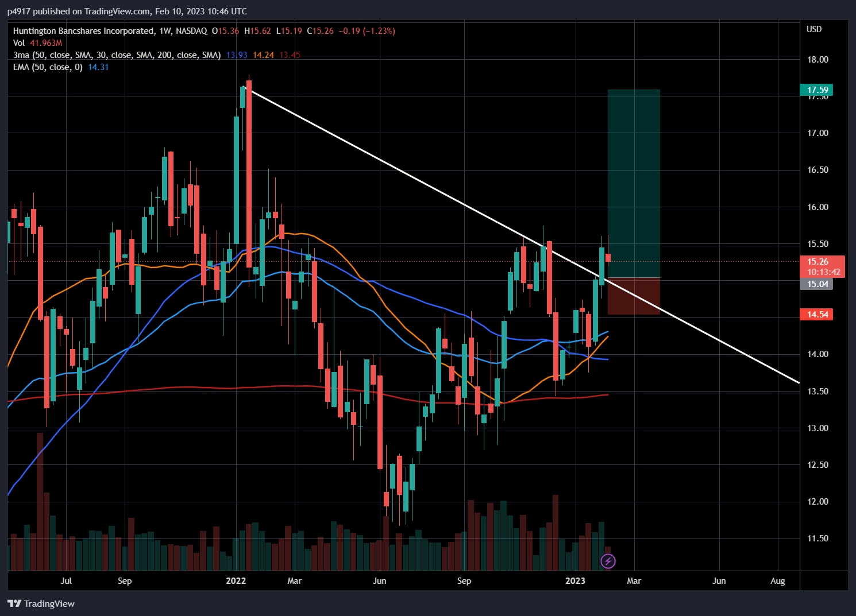
Task: Click the blue 3ma value 13.93
Action: (237, 55)
